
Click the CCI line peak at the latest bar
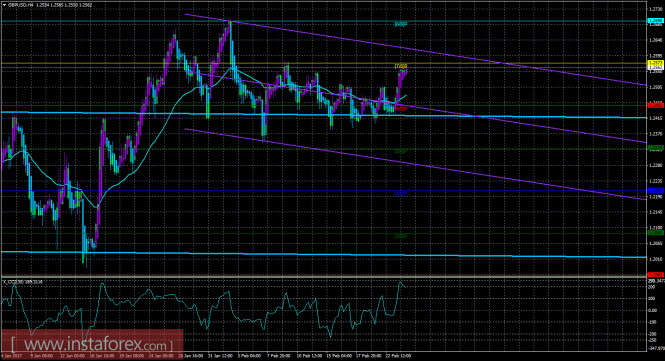[400, 282]
